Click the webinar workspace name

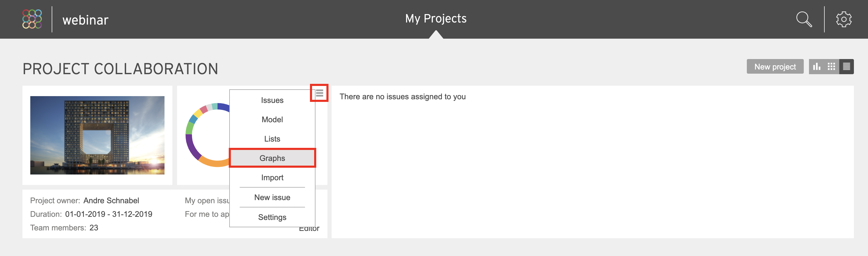(x=85, y=20)
